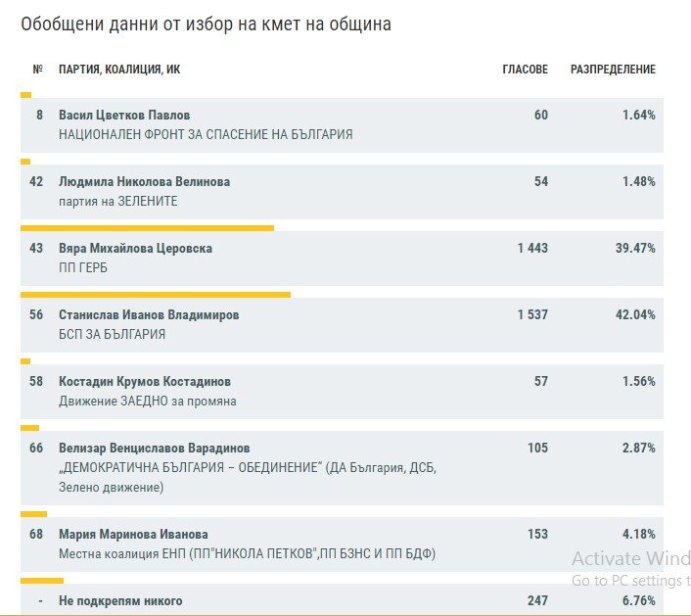691x616 pixels.
Task: Click Костадин Крумов Костадинов name
Action: pos(145,381)
